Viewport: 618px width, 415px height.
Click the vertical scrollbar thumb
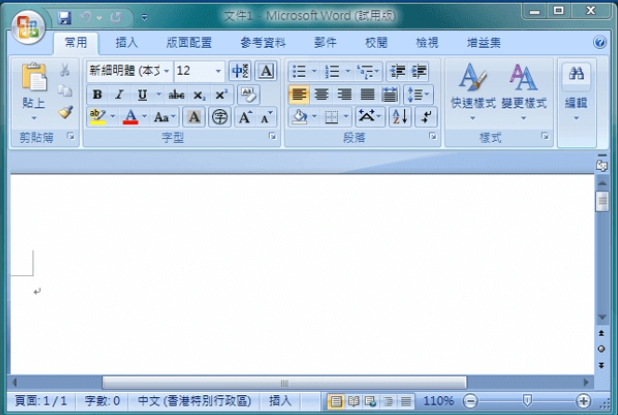602,201
